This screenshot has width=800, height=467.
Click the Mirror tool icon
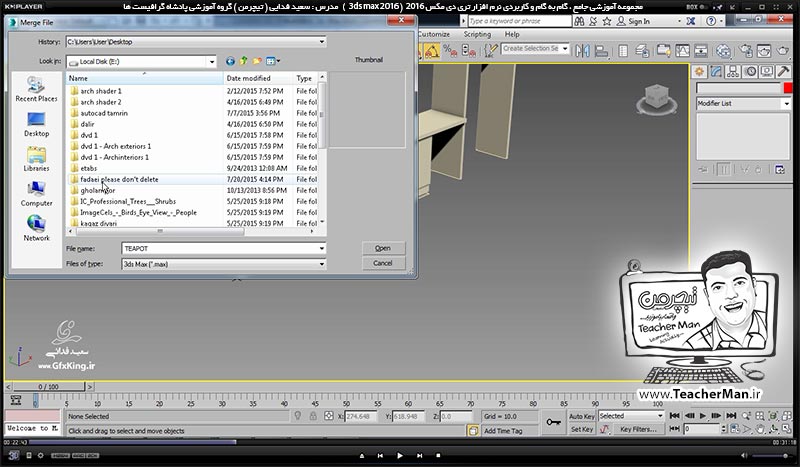point(582,51)
